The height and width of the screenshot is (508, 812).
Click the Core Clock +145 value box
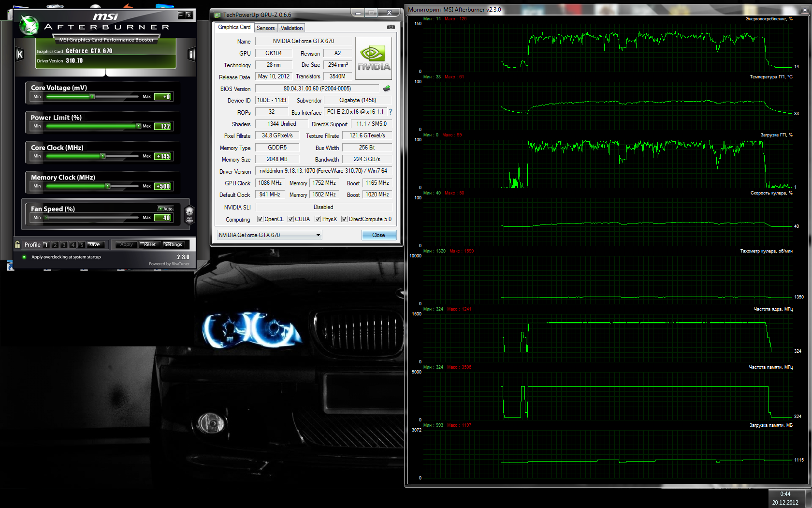[163, 156]
